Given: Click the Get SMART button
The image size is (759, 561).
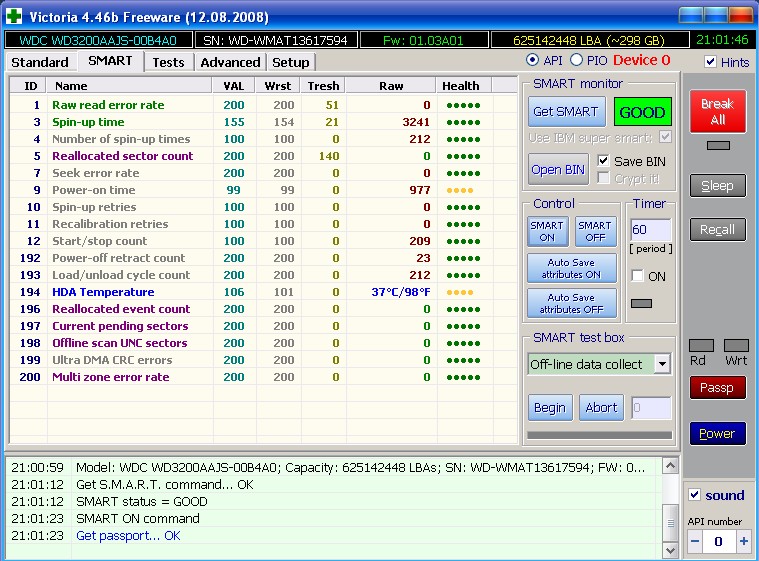Looking at the screenshot, I should coord(566,112).
